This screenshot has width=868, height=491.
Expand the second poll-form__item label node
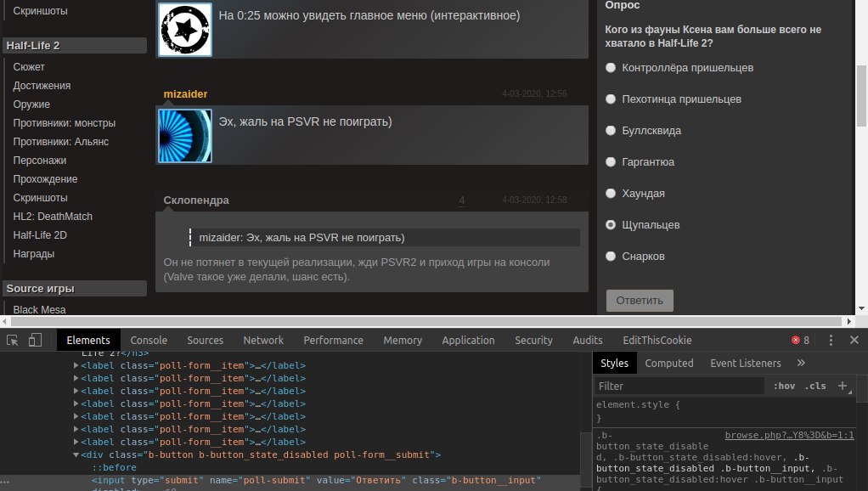[76, 378]
